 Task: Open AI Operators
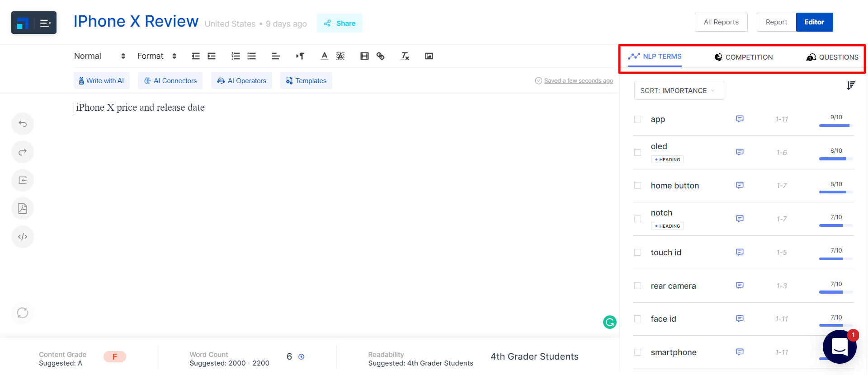pos(241,81)
